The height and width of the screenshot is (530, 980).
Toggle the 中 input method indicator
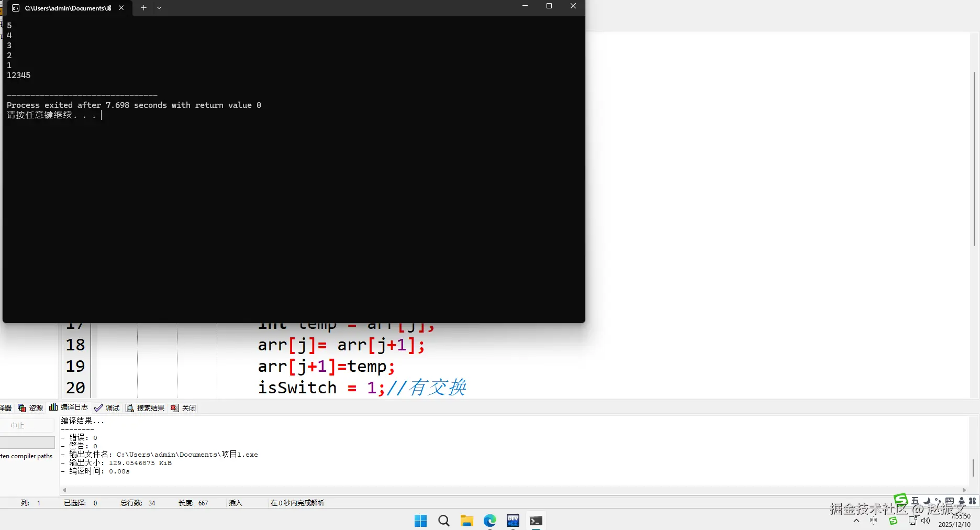pos(873,521)
